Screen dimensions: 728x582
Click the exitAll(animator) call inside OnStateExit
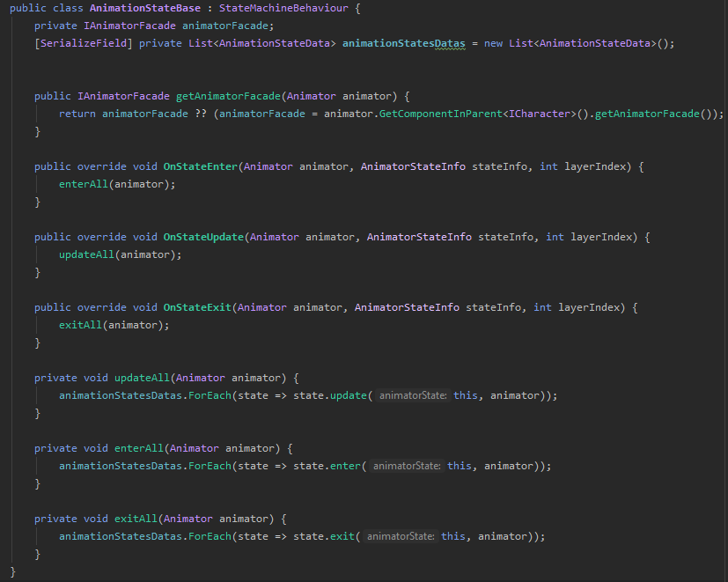114,325
